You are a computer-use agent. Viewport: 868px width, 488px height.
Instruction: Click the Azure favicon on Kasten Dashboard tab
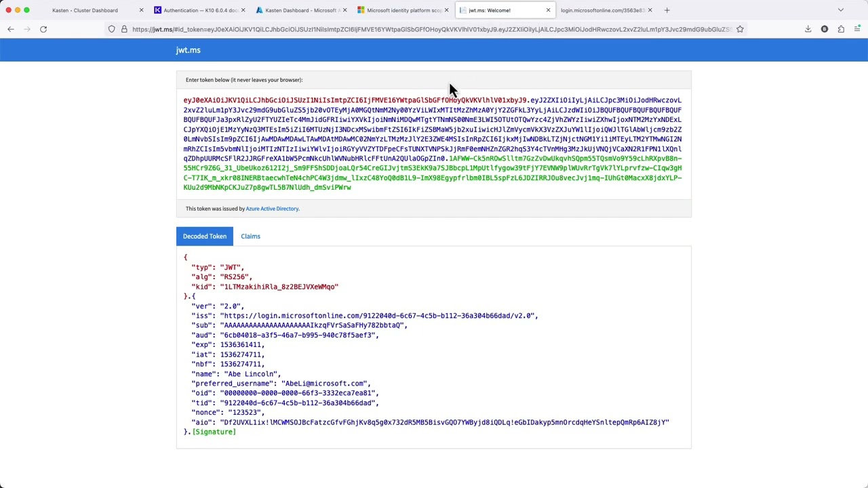pos(259,10)
